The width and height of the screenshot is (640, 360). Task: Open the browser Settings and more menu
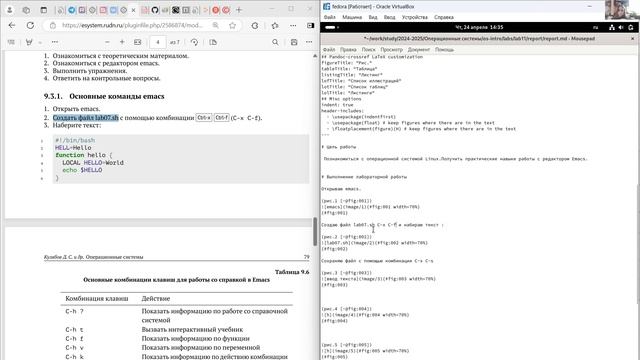click(x=293, y=25)
